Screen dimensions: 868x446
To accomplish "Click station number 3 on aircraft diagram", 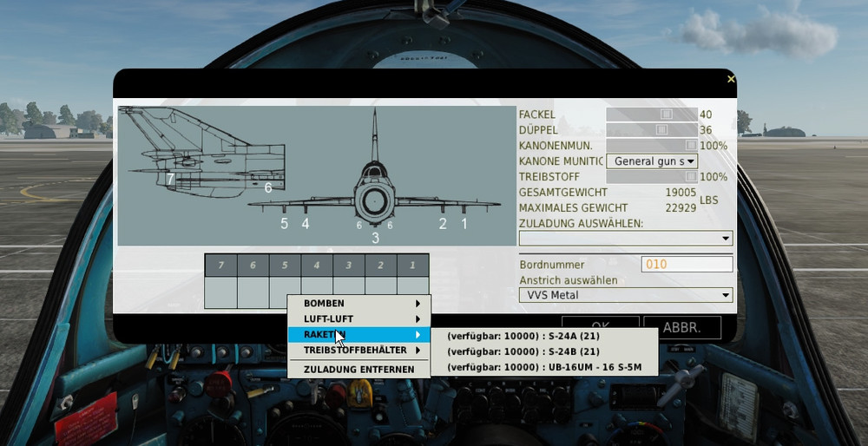I will click(375, 239).
